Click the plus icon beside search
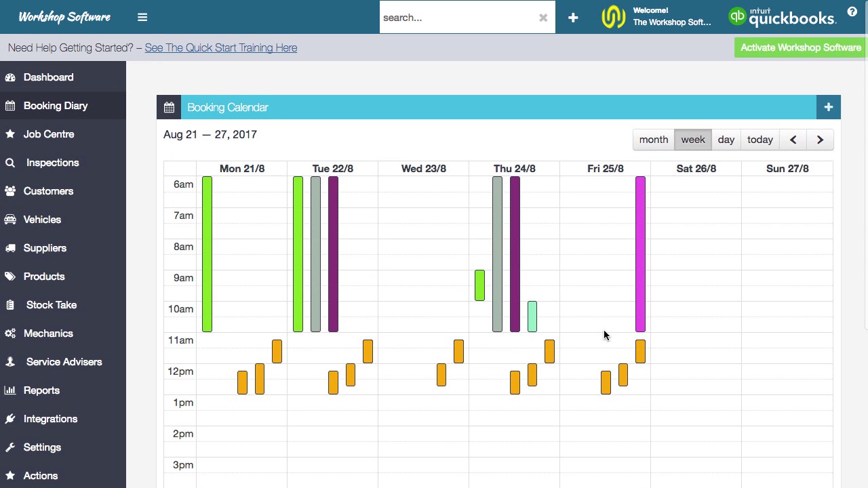 (573, 18)
